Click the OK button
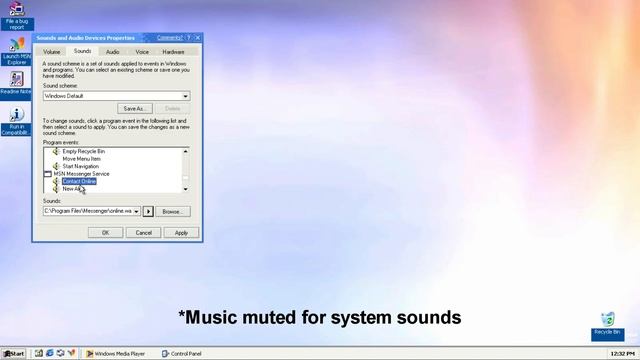640x360 pixels. point(105,233)
